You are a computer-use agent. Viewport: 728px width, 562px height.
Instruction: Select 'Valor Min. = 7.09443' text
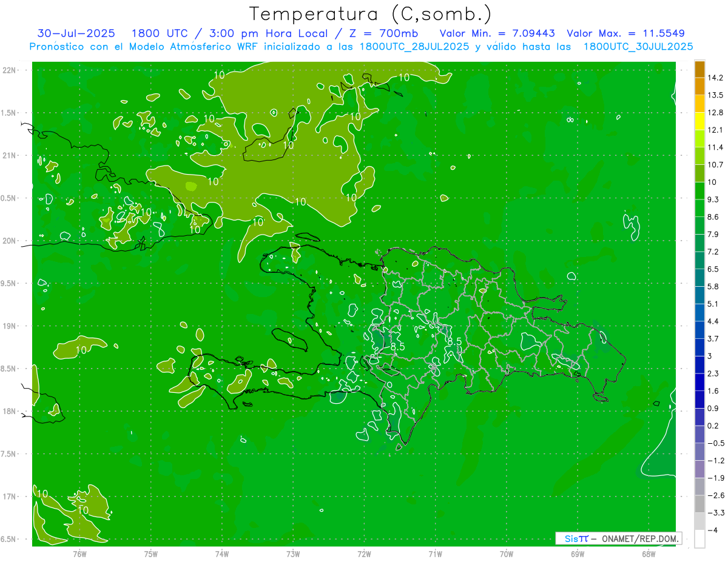pos(497,33)
